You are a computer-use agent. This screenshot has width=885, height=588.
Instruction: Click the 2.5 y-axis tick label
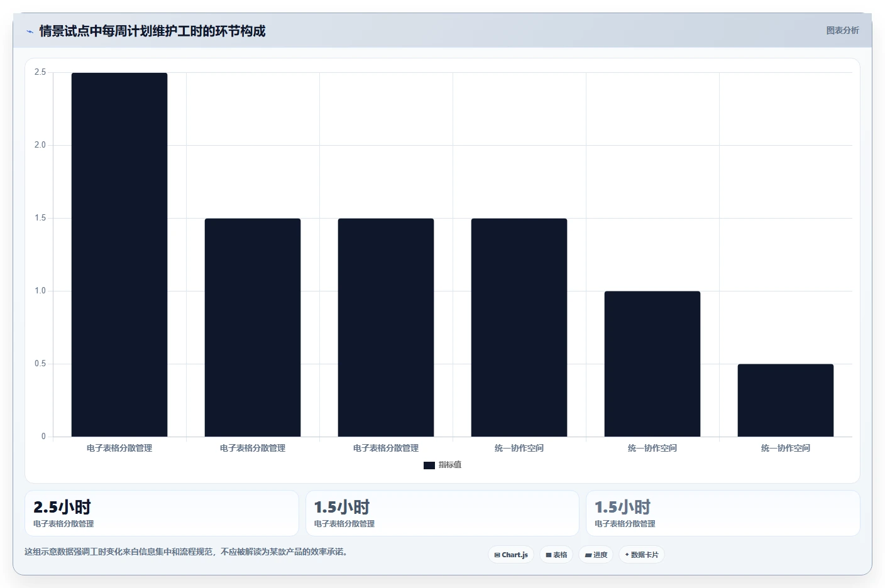[x=40, y=72]
